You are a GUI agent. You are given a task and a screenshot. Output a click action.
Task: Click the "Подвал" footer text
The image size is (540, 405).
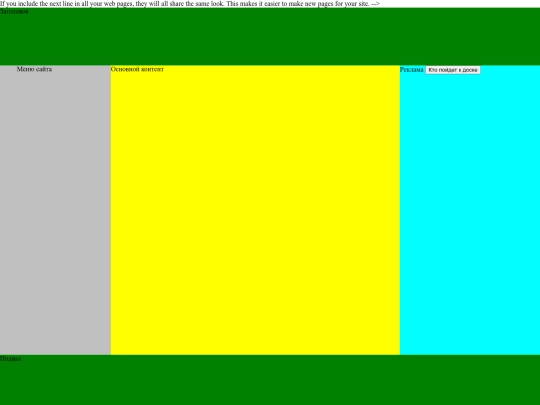[11, 359]
